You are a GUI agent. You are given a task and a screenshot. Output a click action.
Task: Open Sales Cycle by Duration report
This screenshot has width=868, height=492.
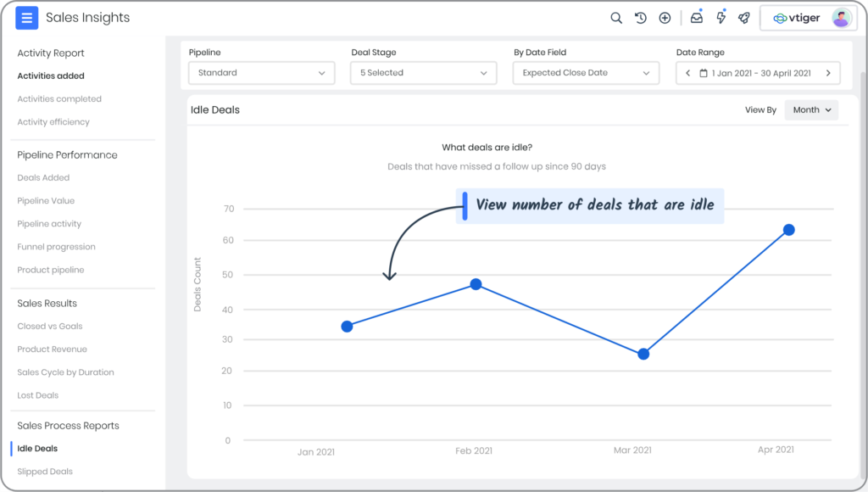click(65, 372)
